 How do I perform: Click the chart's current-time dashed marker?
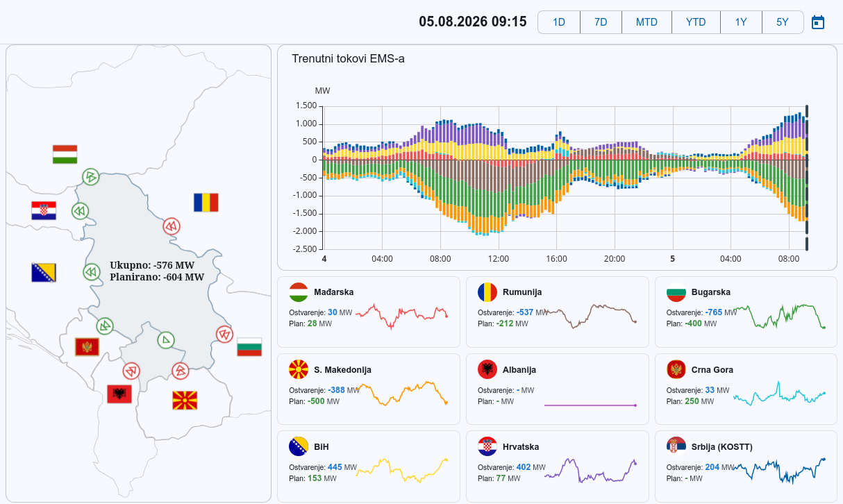[x=807, y=178]
